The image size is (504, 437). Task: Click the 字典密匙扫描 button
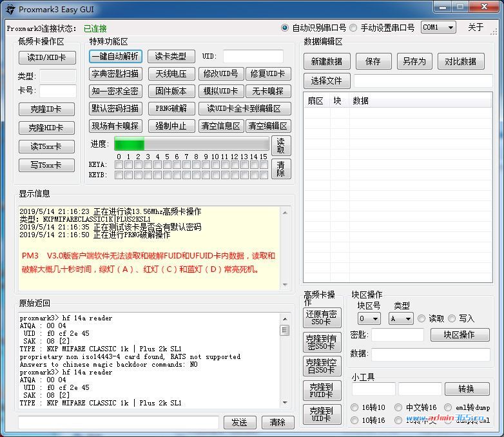[115, 73]
